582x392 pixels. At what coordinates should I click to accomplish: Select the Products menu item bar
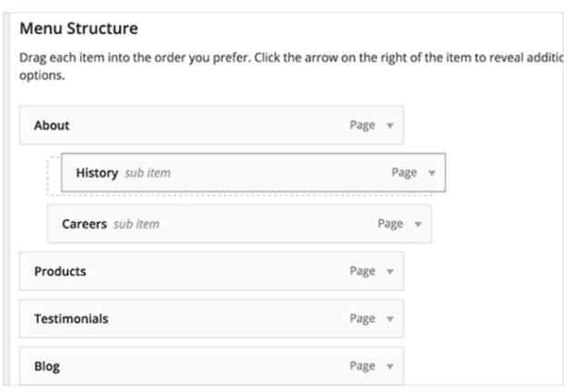pos(212,271)
